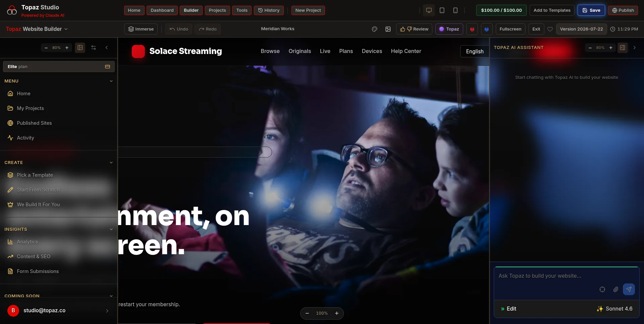Collapse the COMING SOON section
This screenshot has height=324, width=644.
(111, 296)
